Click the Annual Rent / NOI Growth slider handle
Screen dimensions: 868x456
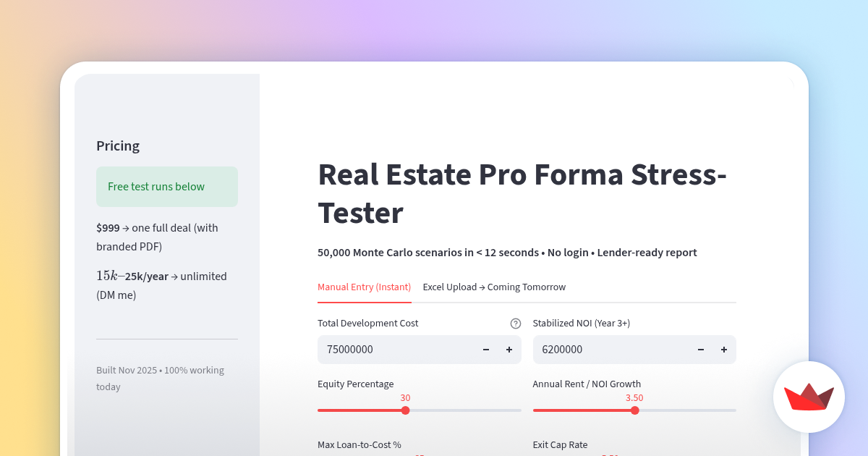pyautogui.click(x=634, y=410)
